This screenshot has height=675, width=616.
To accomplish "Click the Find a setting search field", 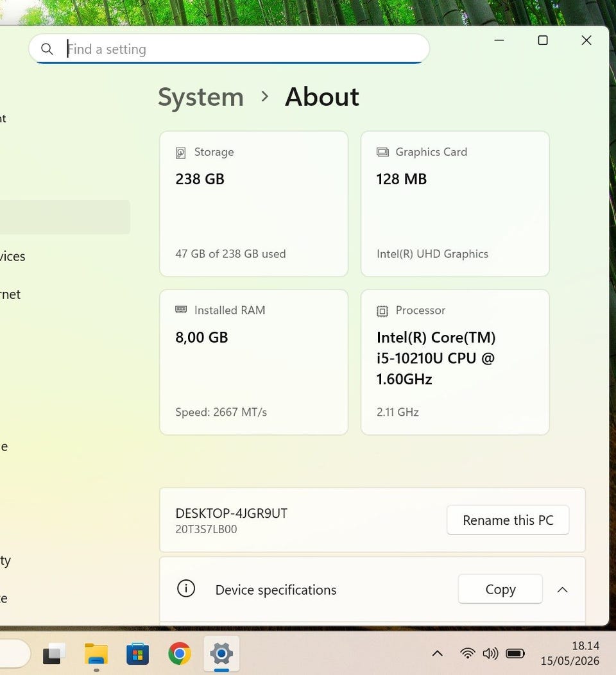I will tap(229, 49).
